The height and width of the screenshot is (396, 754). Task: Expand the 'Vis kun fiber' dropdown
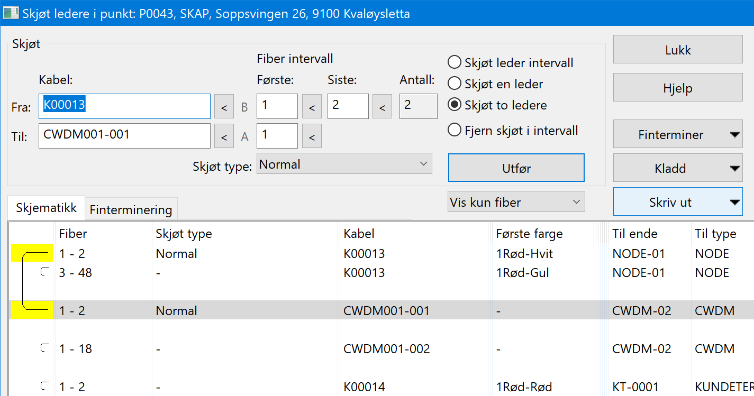click(516, 202)
